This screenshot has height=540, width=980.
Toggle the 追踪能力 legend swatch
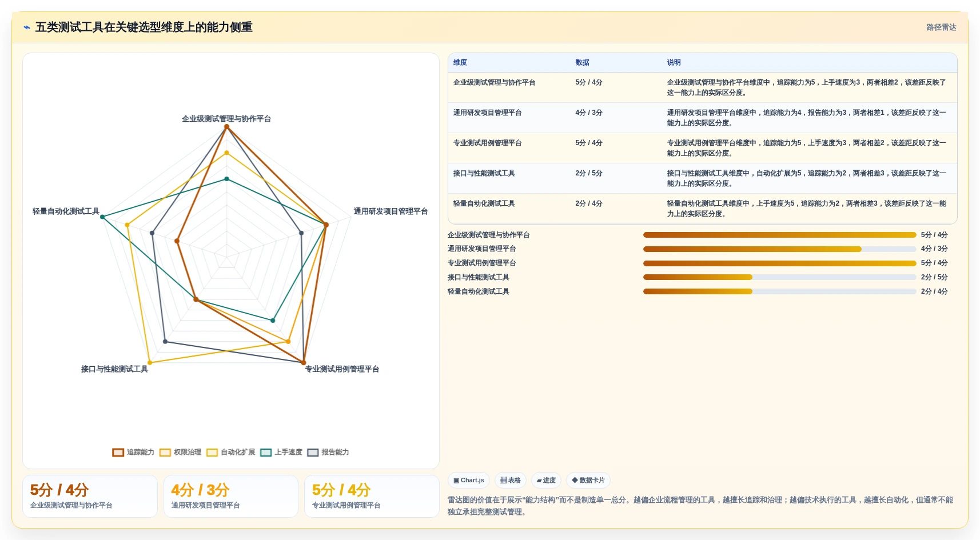point(118,453)
